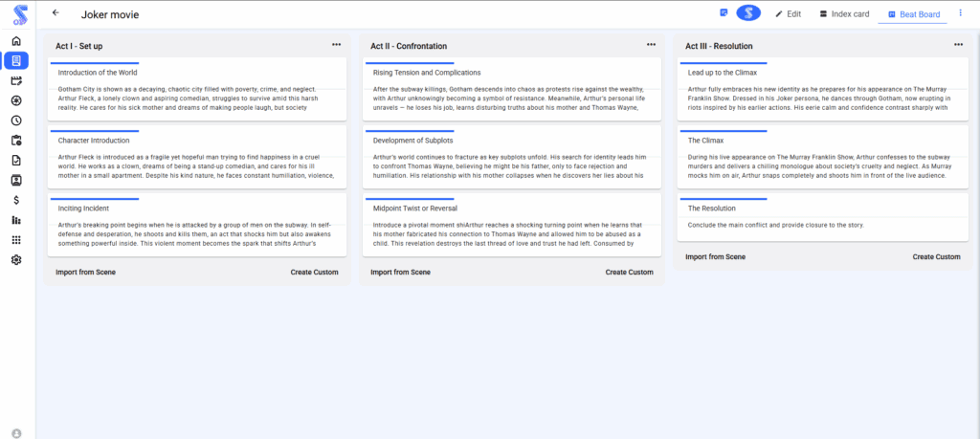Click Import from Scene under Act I
Screen dimensions: 980x439
coord(85,273)
